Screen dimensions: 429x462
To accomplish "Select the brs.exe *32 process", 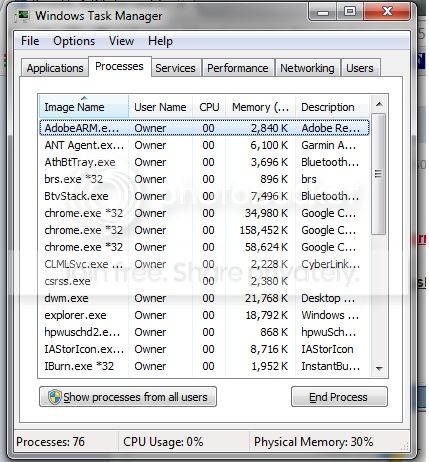I will pyautogui.click(x=204, y=179).
